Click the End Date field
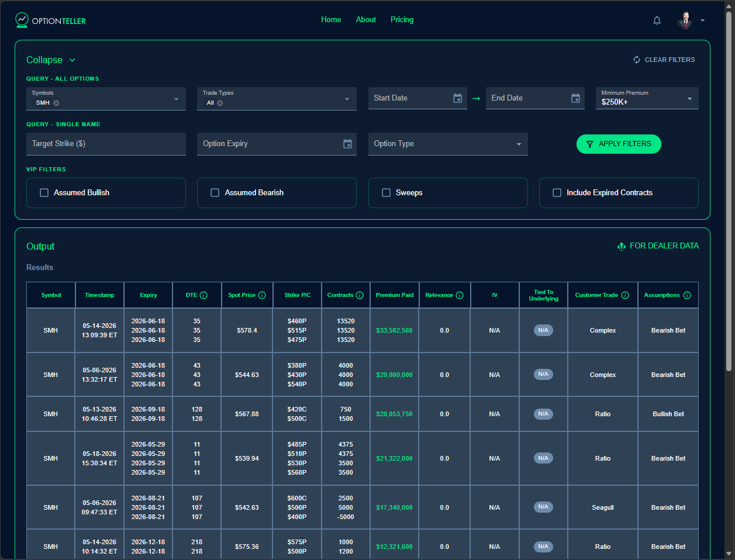Image resolution: width=735 pixels, height=560 pixels. point(535,98)
